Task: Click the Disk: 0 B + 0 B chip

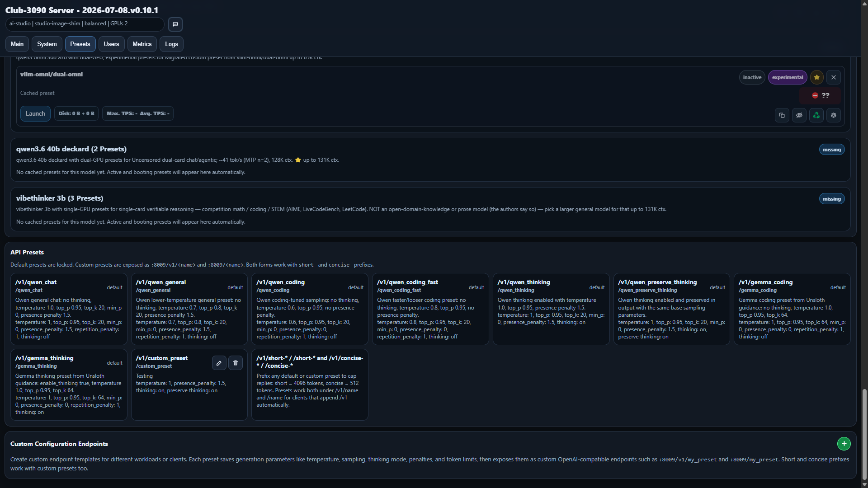Action: point(76,113)
